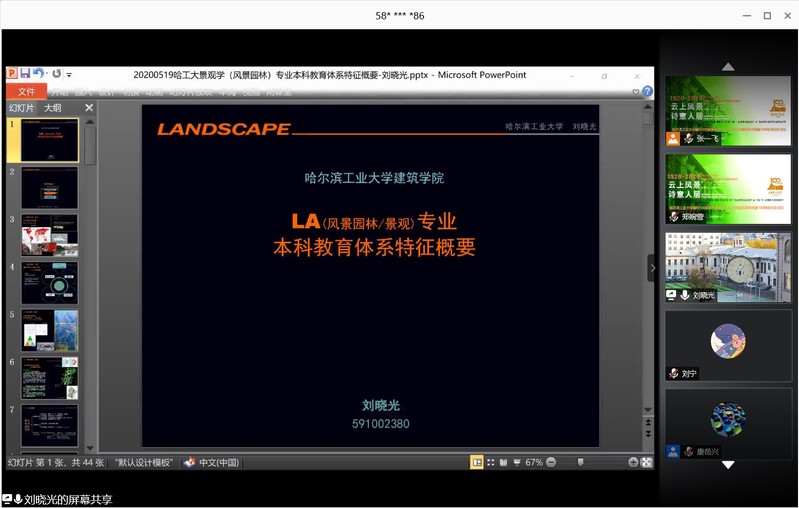
Task: Click screen-share icon on 刘晓光's tile
Action: pyautogui.click(x=672, y=295)
